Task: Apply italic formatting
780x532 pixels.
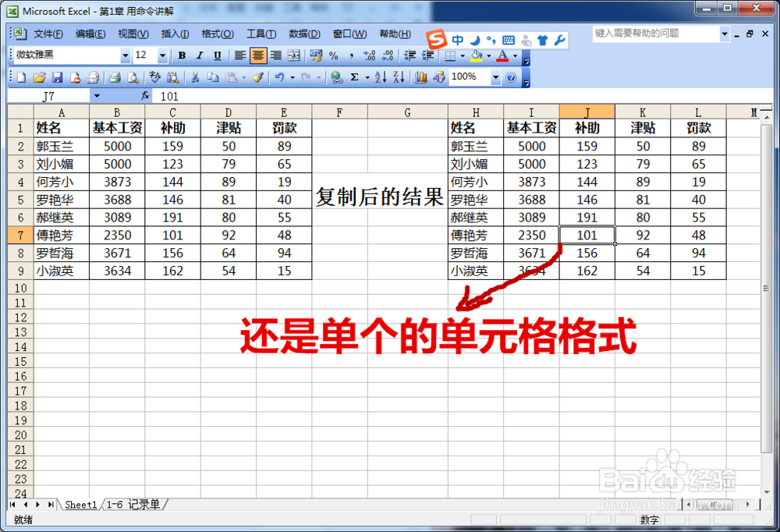Action: [x=200, y=55]
